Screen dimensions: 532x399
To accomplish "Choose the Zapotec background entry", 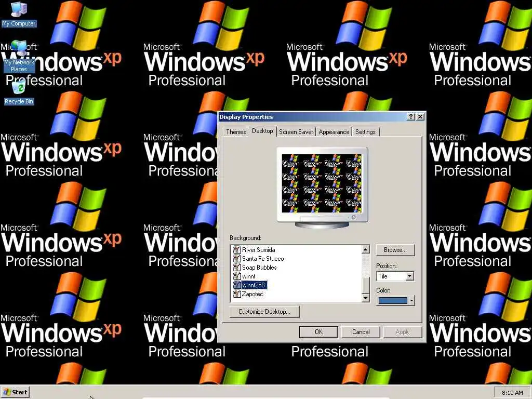I will [252, 294].
